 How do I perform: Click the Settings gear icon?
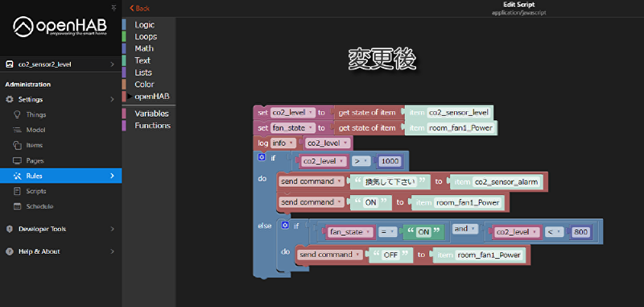click(x=10, y=99)
